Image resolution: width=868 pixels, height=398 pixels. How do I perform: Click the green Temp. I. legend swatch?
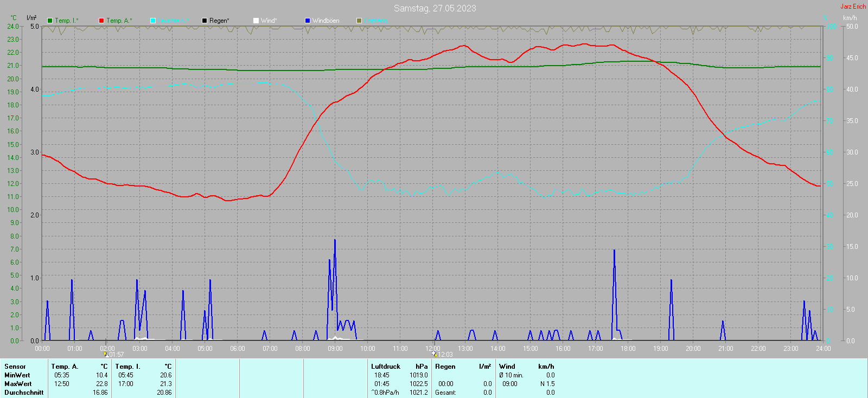[50, 21]
